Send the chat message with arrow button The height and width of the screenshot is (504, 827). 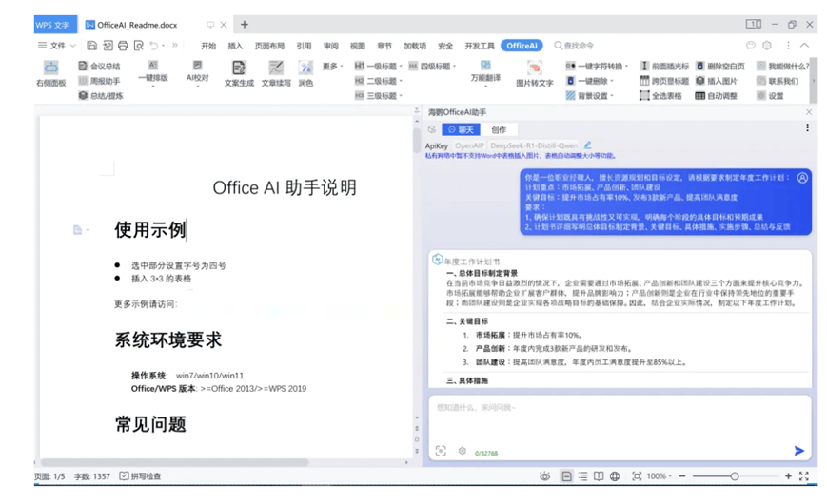[x=799, y=450]
